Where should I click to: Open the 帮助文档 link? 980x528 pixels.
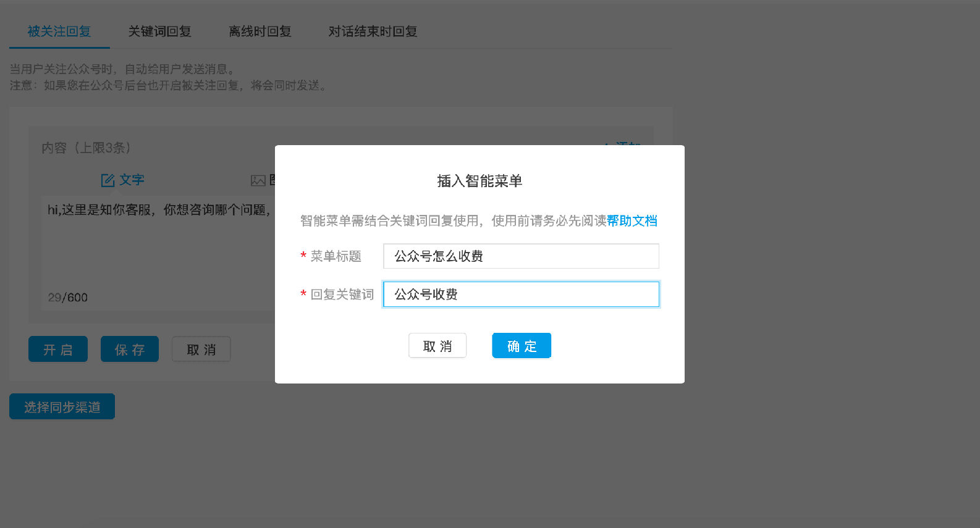[632, 221]
